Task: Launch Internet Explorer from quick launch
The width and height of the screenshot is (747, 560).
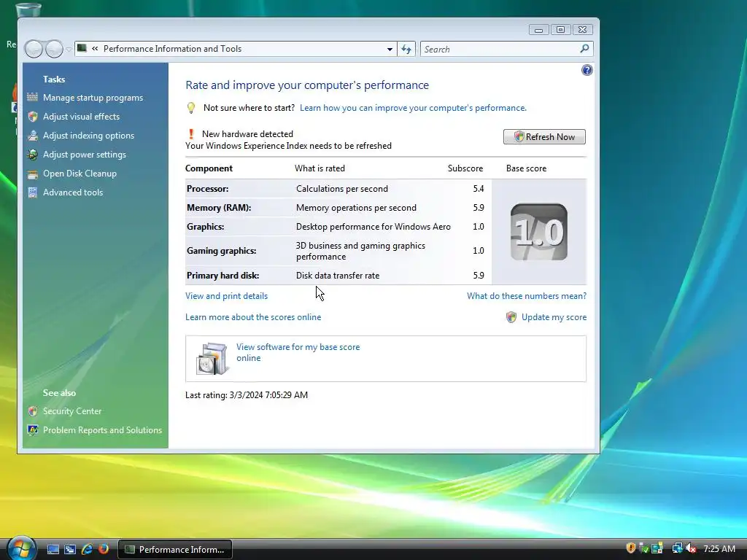Action: pyautogui.click(x=87, y=549)
